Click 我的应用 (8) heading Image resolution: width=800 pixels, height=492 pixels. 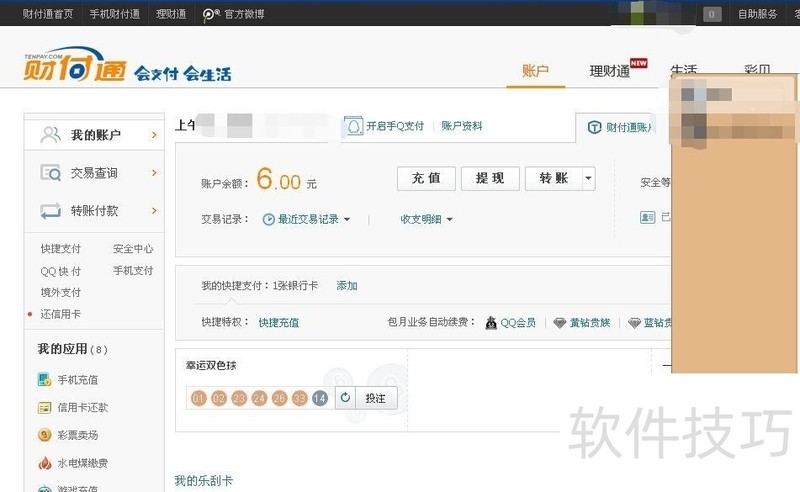pos(72,349)
